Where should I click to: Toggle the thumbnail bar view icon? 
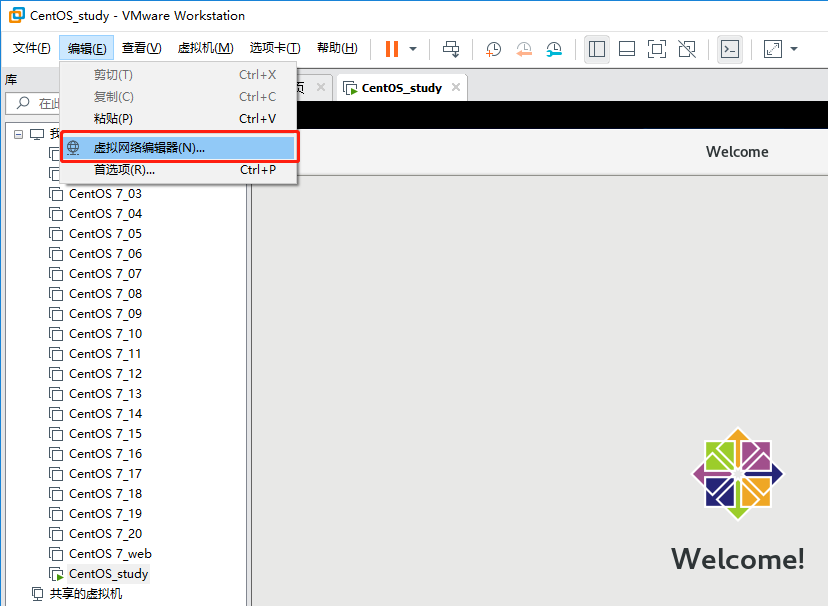(627, 49)
